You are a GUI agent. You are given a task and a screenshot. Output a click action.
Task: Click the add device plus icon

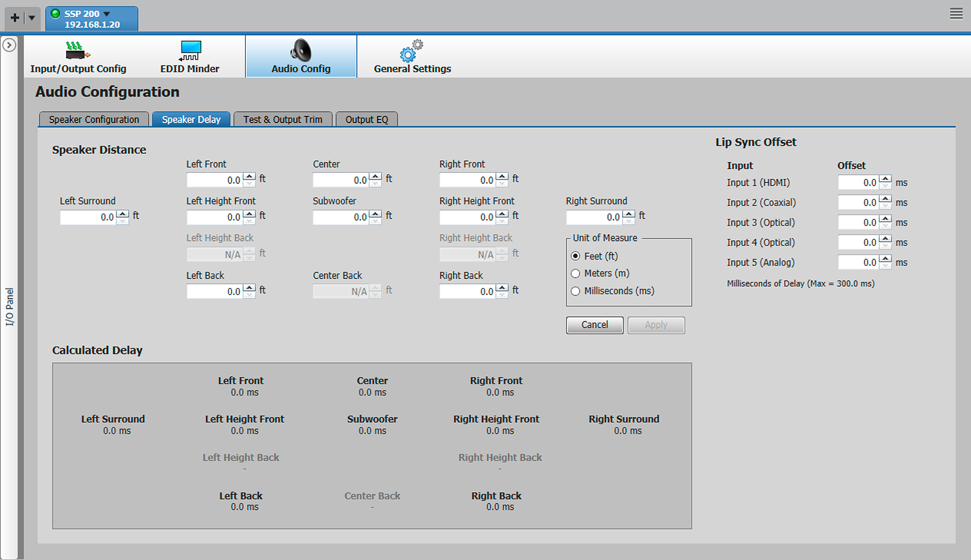click(x=13, y=18)
